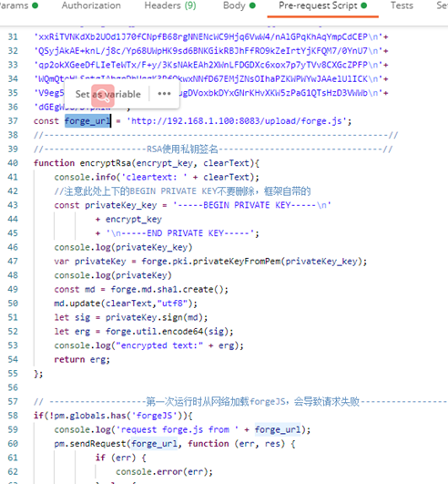Click line number 40 in the gutter
The width and height of the screenshot is (448, 484).
pos(13,163)
